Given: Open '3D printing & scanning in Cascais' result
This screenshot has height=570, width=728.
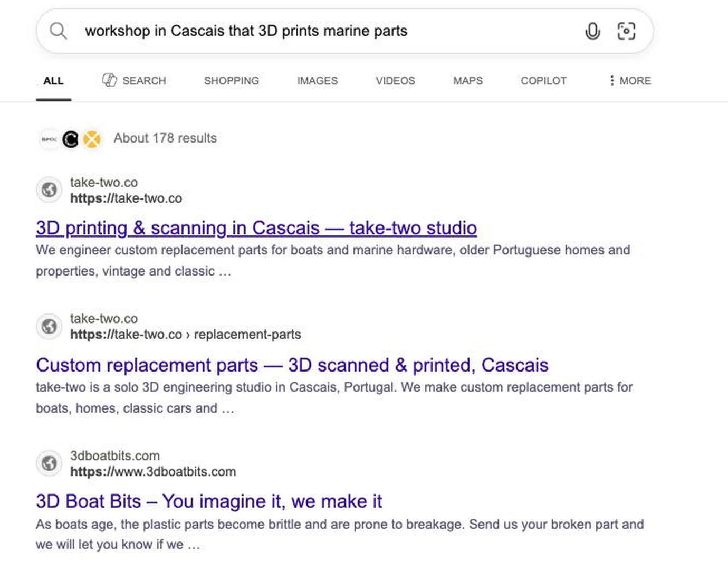Looking at the screenshot, I should tap(256, 228).
